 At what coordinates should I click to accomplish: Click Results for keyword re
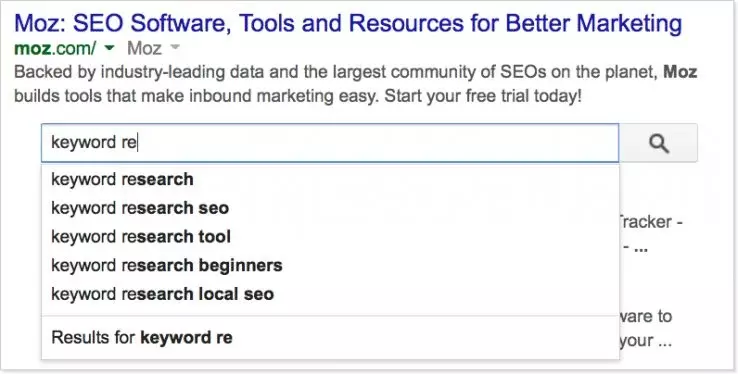pyautogui.click(x=330, y=337)
